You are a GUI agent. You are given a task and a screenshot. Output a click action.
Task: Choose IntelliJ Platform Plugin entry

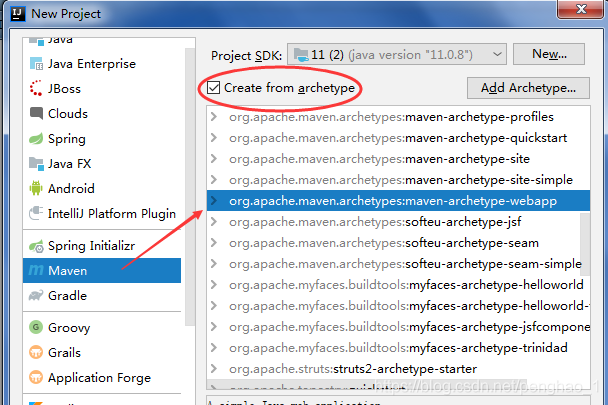point(102,213)
